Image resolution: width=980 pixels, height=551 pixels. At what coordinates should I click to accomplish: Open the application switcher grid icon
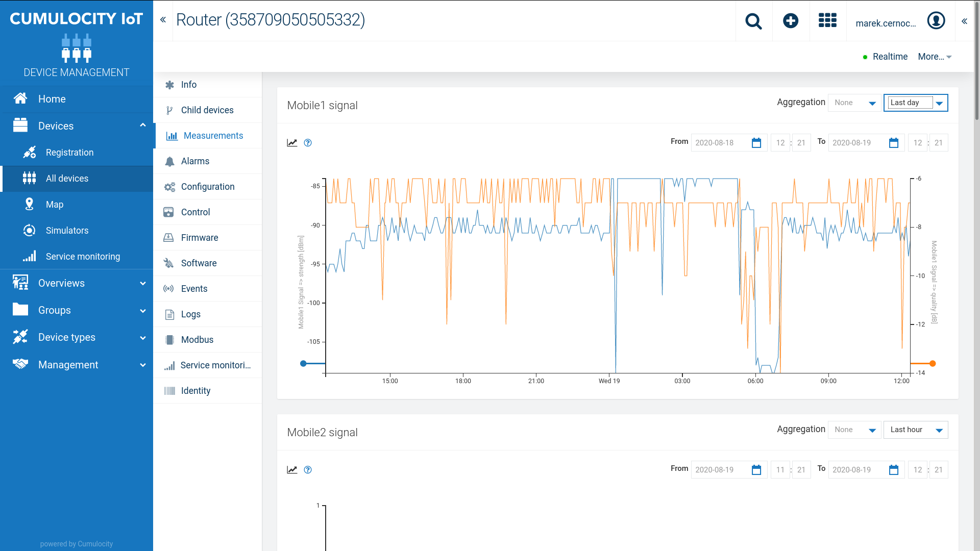(x=827, y=20)
